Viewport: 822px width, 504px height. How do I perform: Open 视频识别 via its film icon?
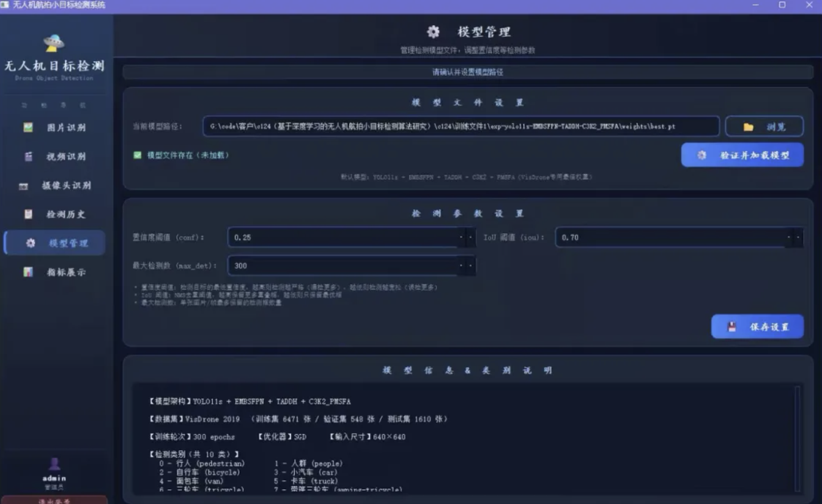(28, 157)
